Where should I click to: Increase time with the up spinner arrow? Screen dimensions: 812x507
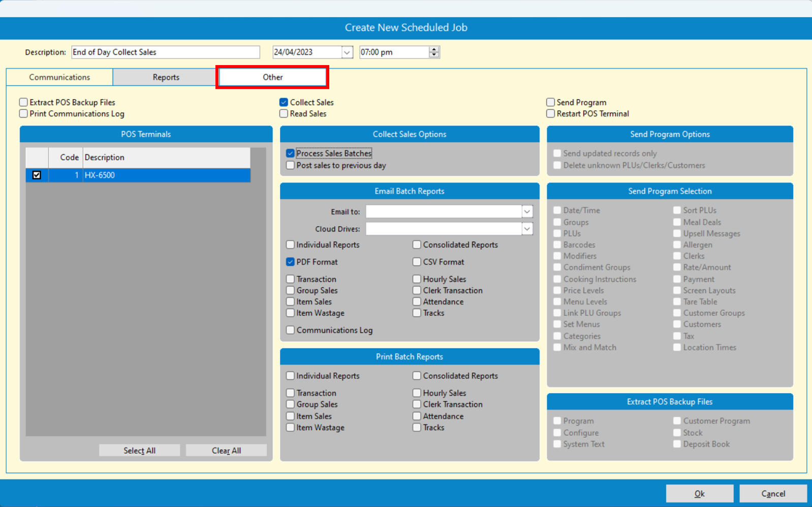pos(434,49)
